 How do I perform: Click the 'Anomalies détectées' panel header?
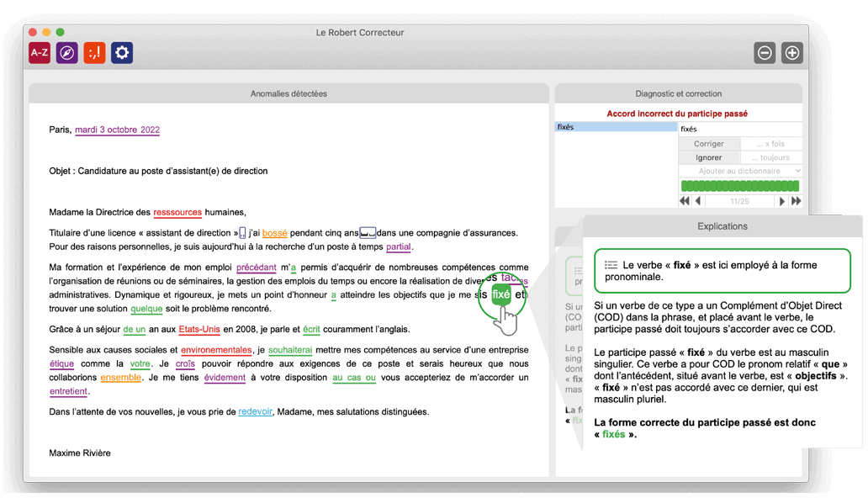[288, 93]
